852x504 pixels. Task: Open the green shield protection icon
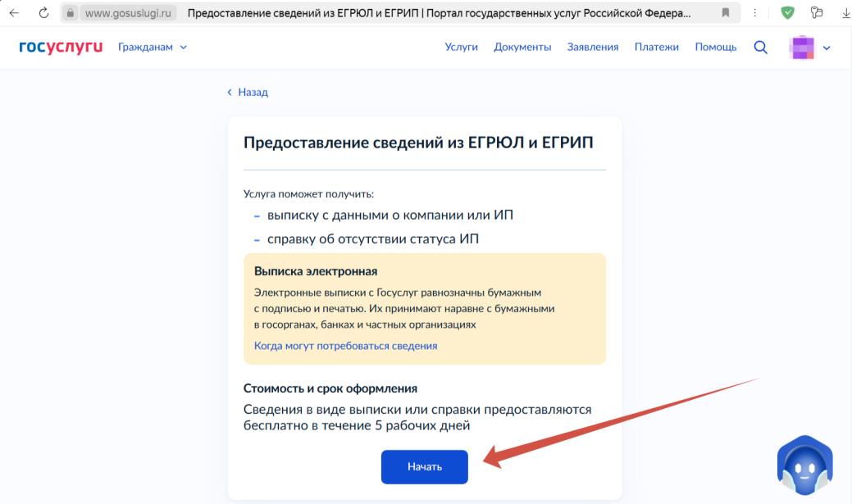[x=787, y=13]
